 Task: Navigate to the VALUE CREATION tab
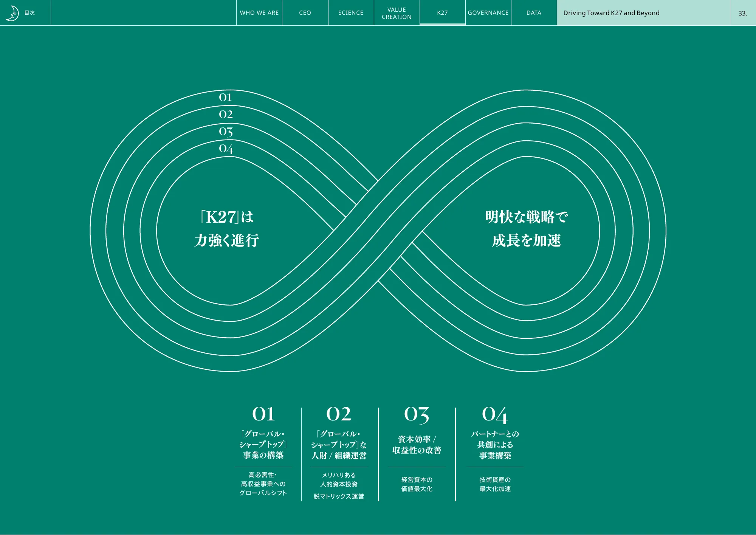(397, 12)
